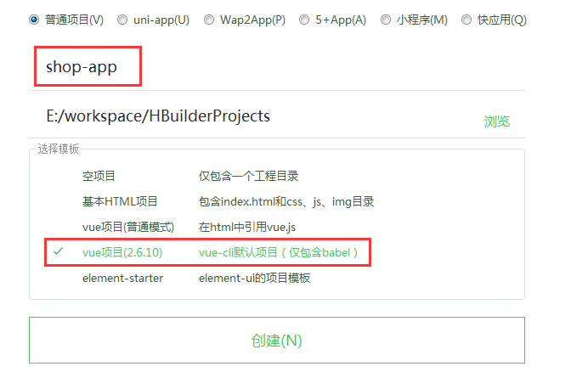
Task: Click the description element-ui的项目模板
Action: pos(255,279)
